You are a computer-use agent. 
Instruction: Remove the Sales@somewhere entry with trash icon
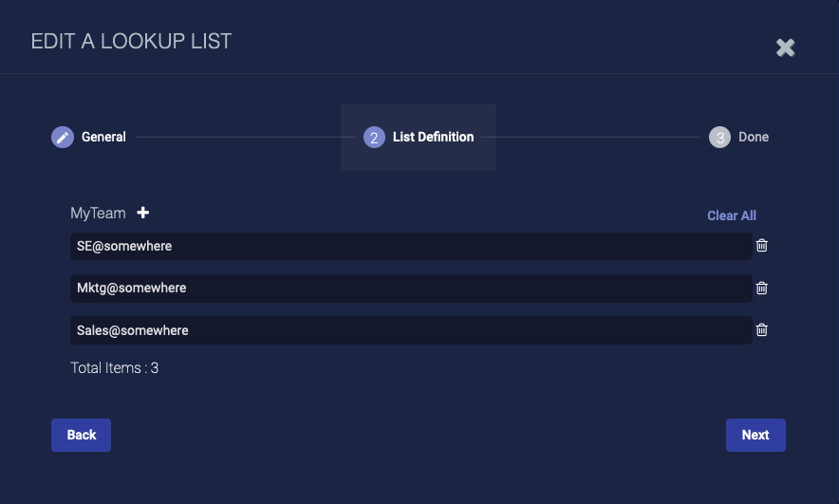coord(761,329)
